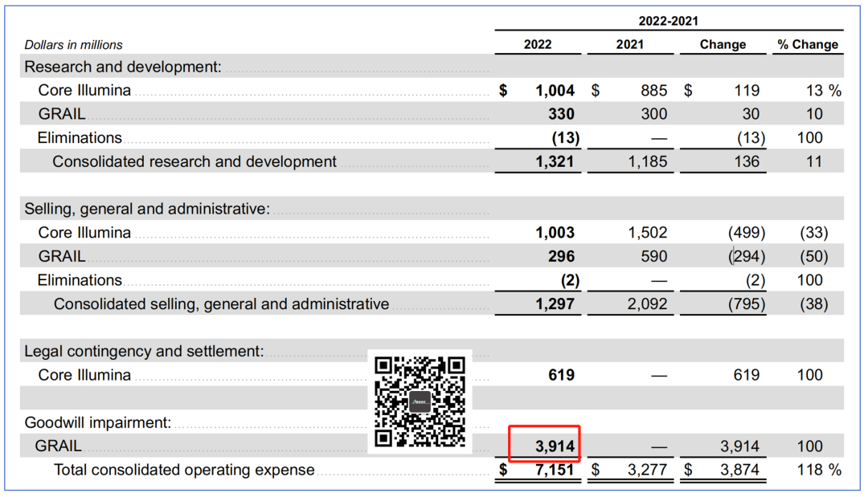
Task: Select 'Total consolidated operating expense' label
Action: coord(184,470)
